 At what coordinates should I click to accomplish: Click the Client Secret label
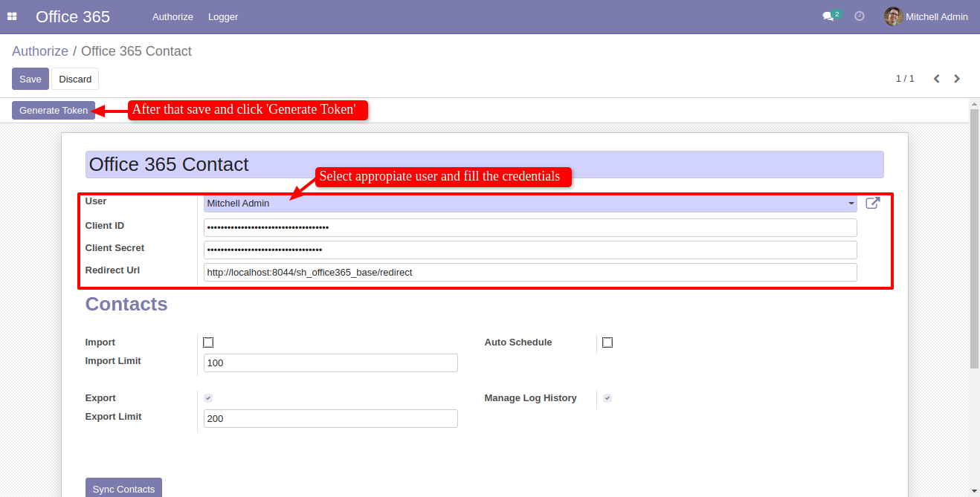tap(115, 247)
